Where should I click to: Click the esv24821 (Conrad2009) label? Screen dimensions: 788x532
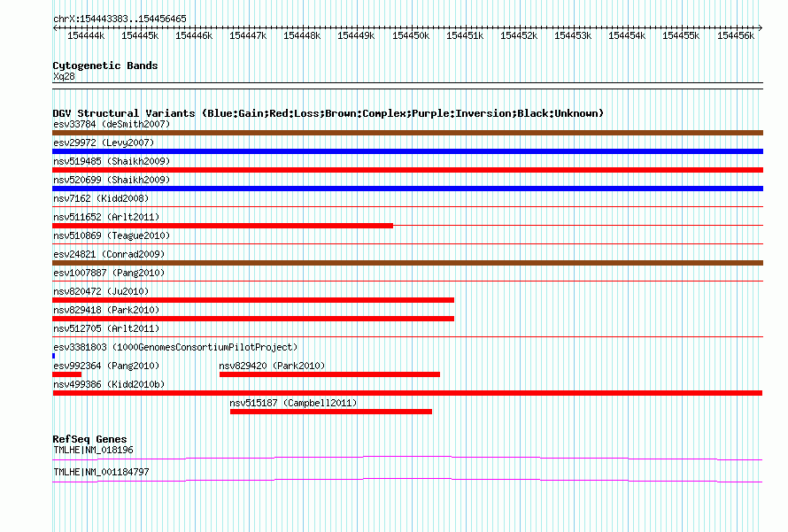pyautogui.click(x=109, y=254)
